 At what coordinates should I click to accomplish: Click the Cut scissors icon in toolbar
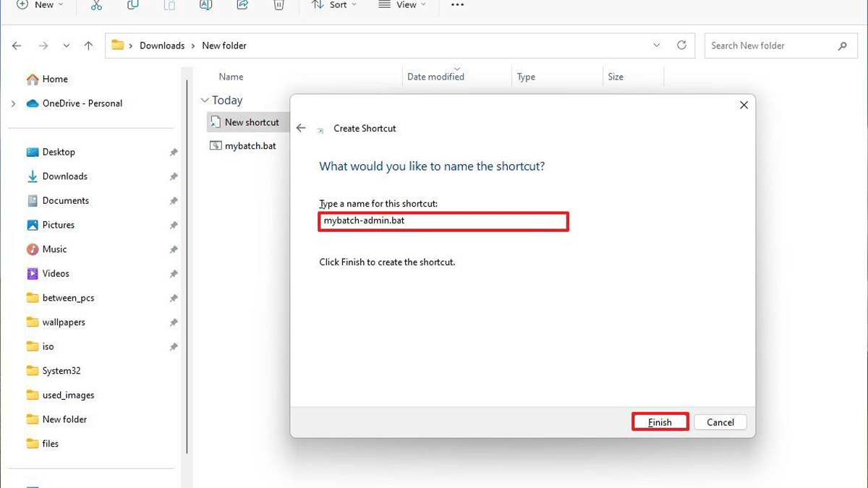pyautogui.click(x=96, y=5)
